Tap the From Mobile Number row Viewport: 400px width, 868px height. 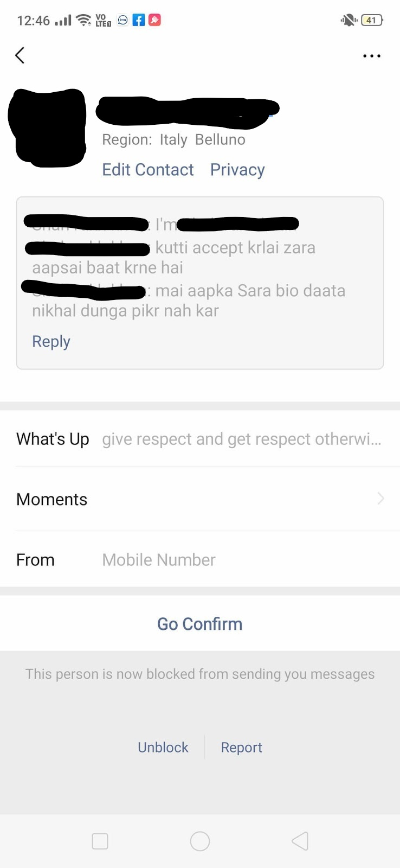(x=200, y=560)
